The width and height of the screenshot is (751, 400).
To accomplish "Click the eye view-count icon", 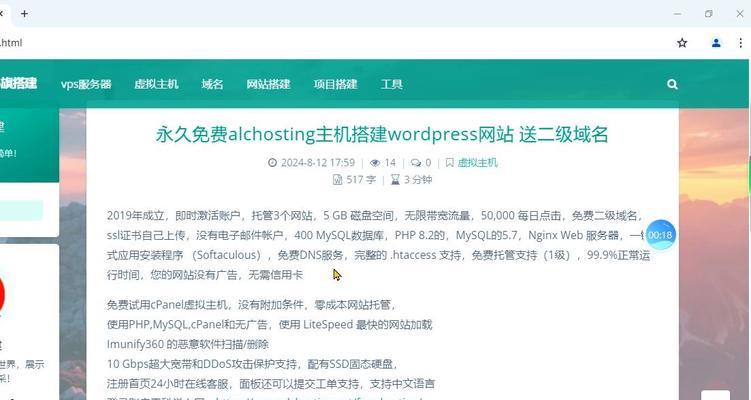I will coord(375,163).
